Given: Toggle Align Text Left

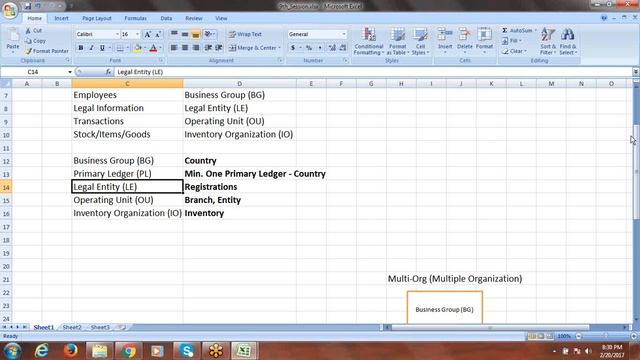Looking at the screenshot, I should 174,48.
